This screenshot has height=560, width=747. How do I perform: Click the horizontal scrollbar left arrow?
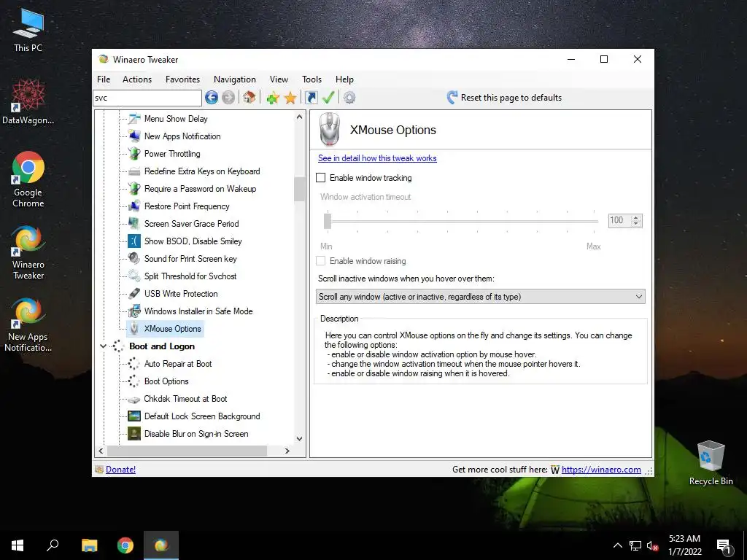[101, 451]
